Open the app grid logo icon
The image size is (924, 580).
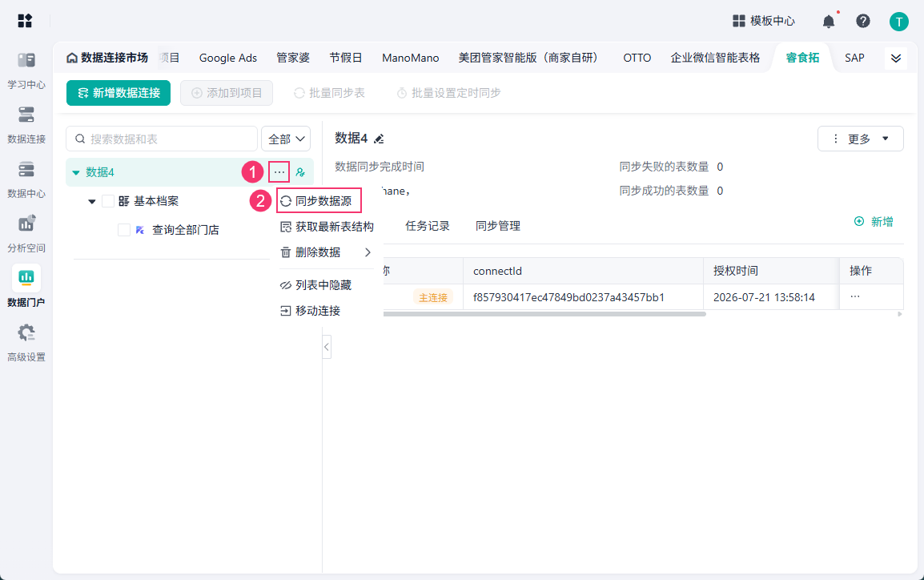[x=25, y=21]
